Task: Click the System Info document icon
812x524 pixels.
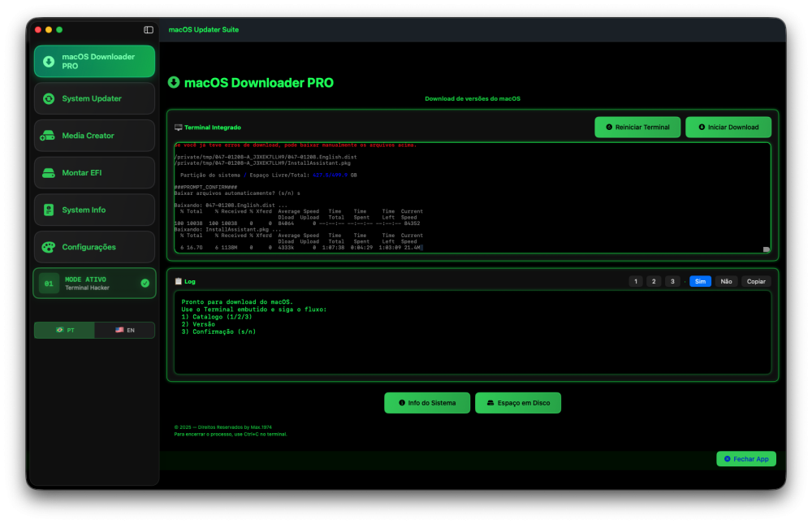Action: [49, 210]
